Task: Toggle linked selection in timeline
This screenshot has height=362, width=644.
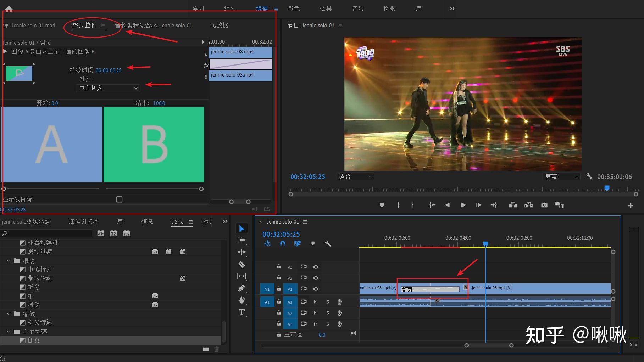Action: 297,243
